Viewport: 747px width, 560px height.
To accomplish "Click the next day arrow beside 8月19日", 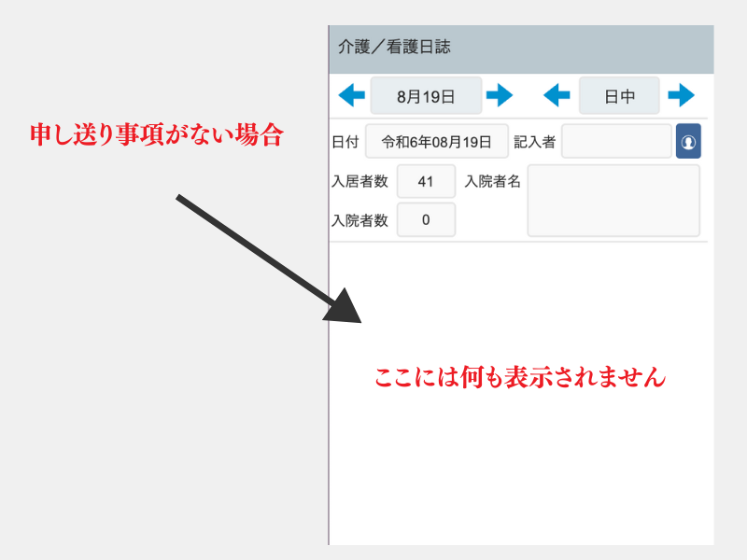I will click(500, 95).
